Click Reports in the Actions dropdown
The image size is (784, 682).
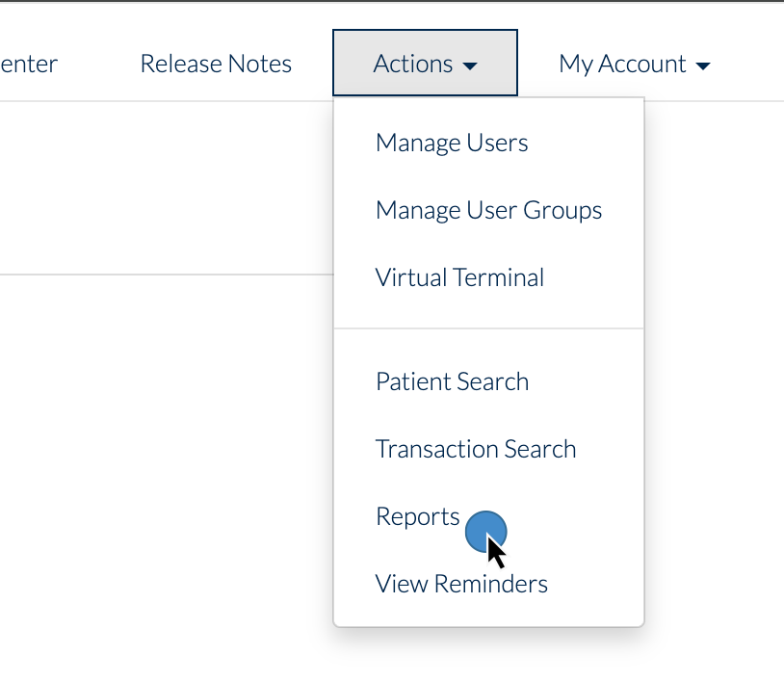click(417, 515)
